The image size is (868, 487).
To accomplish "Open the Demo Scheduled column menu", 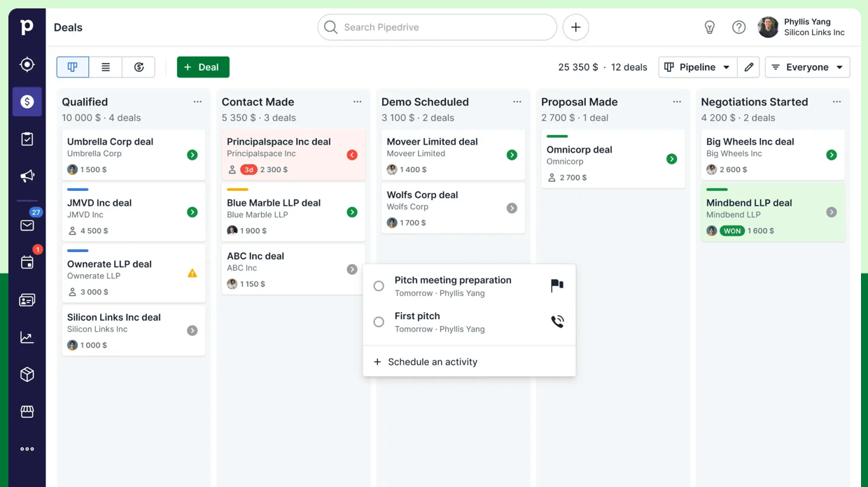I will point(517,101).
